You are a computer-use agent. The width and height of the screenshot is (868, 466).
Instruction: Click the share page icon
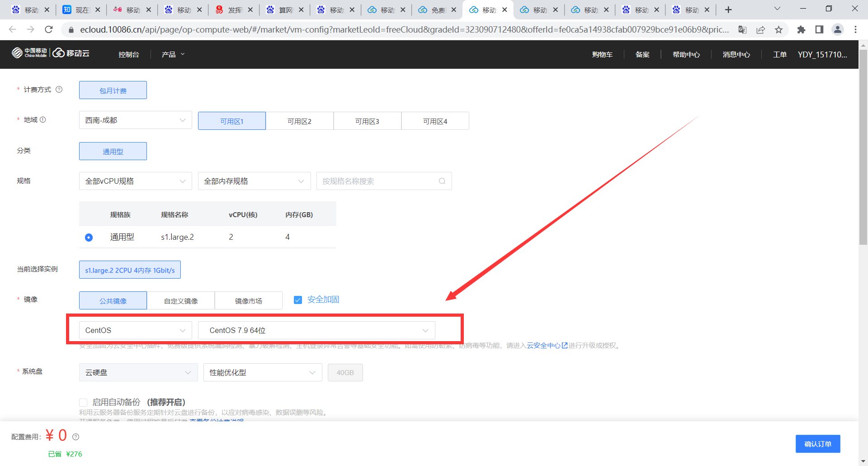(x=761, y=29)
